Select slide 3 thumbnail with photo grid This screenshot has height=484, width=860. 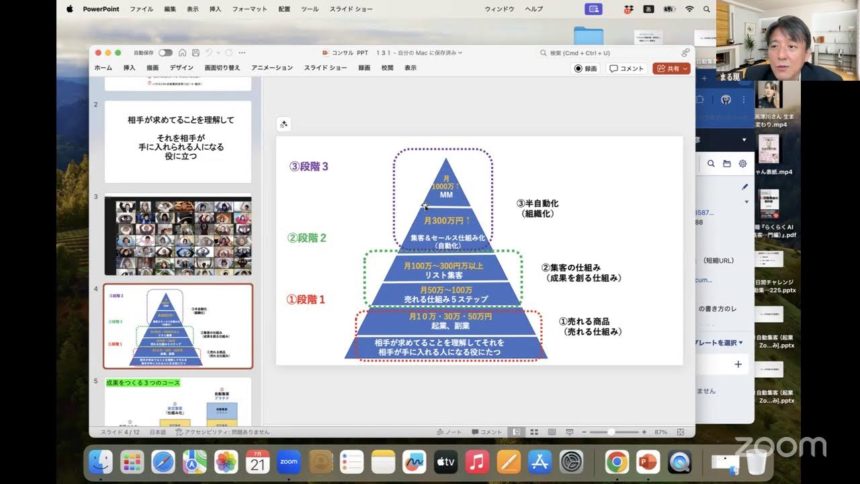[x=177, y=235]
